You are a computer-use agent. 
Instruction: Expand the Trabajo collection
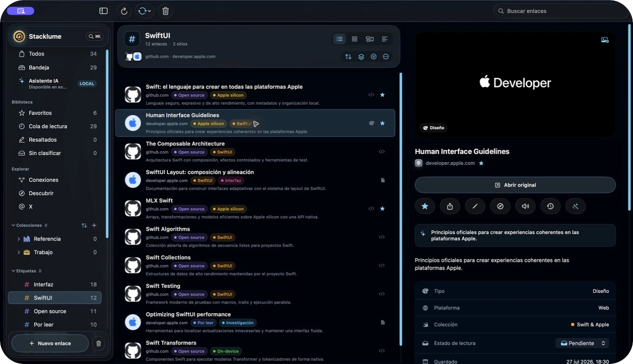(18, 252)
